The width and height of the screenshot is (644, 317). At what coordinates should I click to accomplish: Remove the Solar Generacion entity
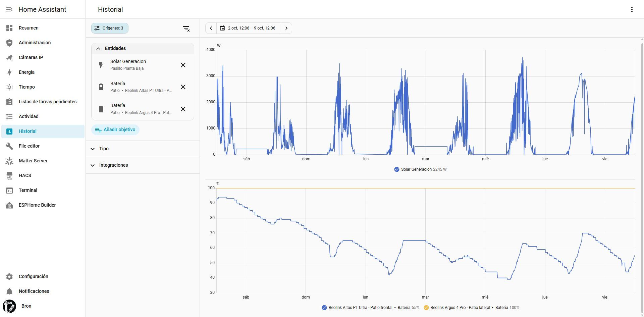[x=183, y=65]
